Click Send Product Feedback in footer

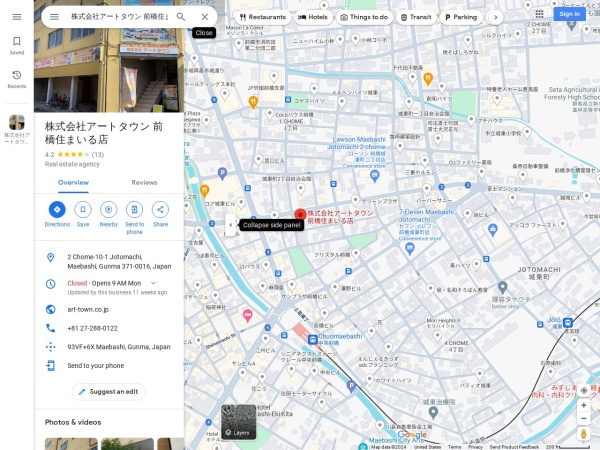tap(514, 447)
